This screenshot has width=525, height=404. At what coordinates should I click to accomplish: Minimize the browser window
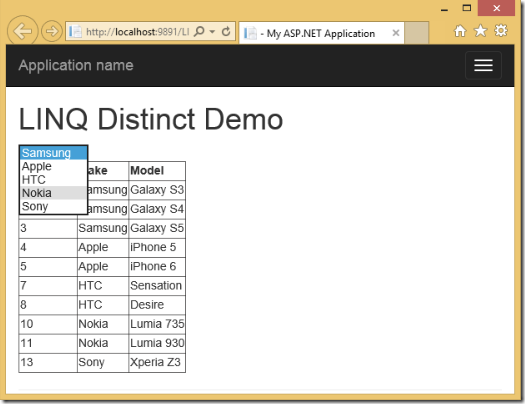click(x=444, y=9)
